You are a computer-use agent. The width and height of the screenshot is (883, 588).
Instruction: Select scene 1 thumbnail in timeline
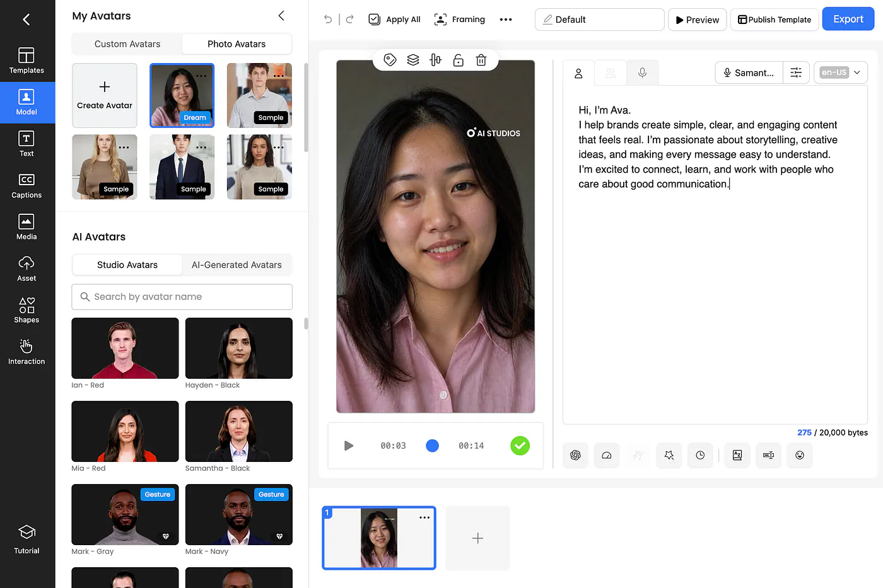379,538
